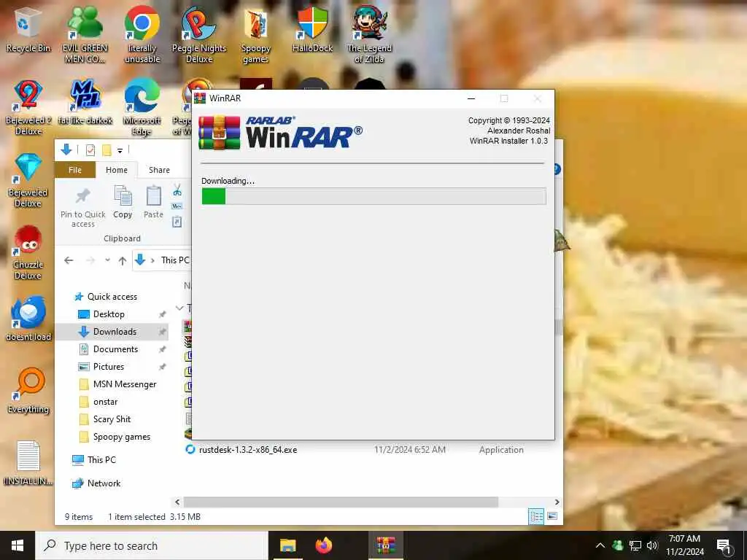Select the fat like darkok shortcut
747x560 pixels.
pyautogui.click(x=85, y=102)
